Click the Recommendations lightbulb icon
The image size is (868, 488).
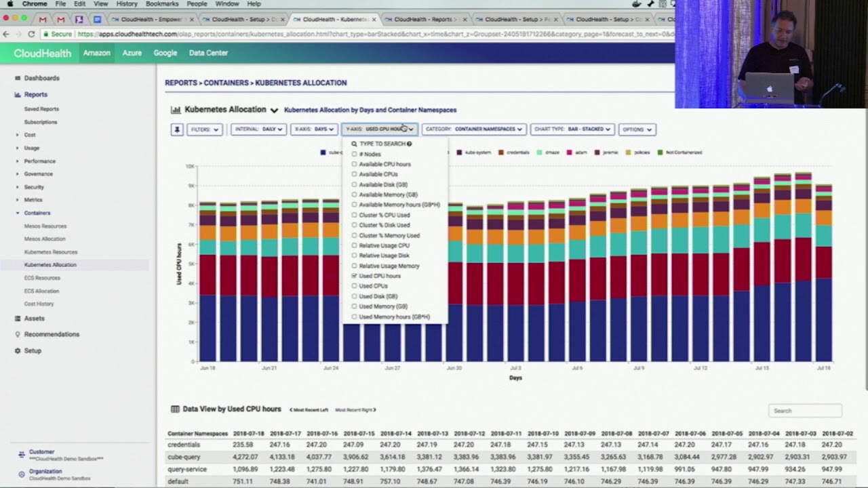click(x=18, y=334)
